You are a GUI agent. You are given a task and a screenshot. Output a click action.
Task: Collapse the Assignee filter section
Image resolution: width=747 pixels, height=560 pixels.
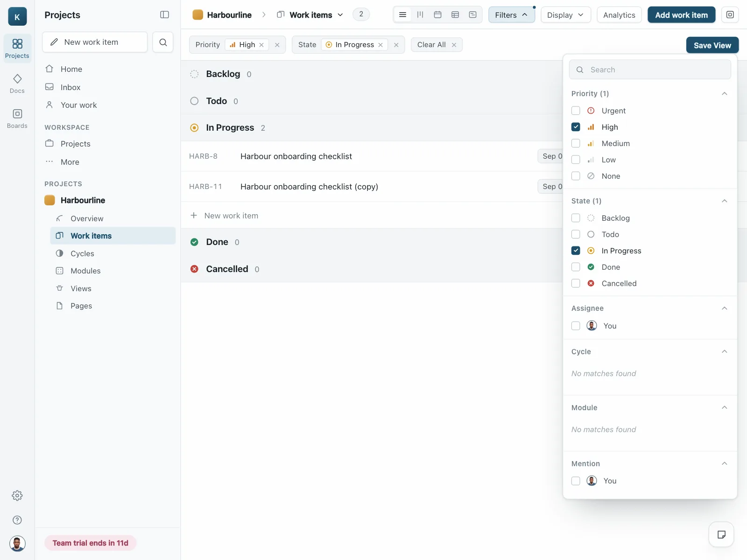[x=725, y=308]
